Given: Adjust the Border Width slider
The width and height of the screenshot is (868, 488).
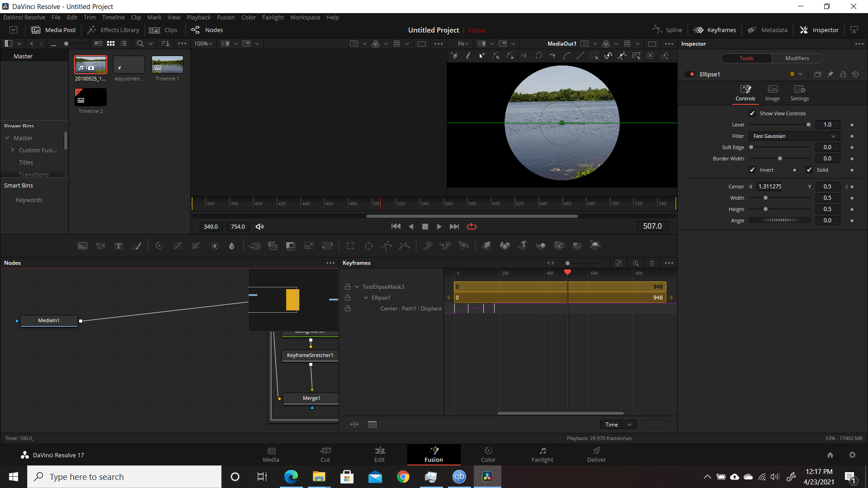Looking at the screenshot, I should (779, 159).
